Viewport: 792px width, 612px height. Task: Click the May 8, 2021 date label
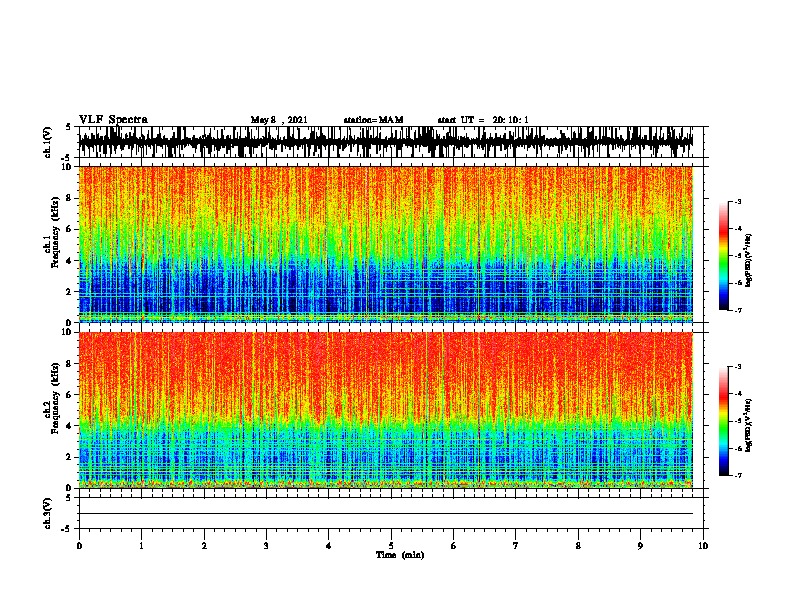[279, 120]
